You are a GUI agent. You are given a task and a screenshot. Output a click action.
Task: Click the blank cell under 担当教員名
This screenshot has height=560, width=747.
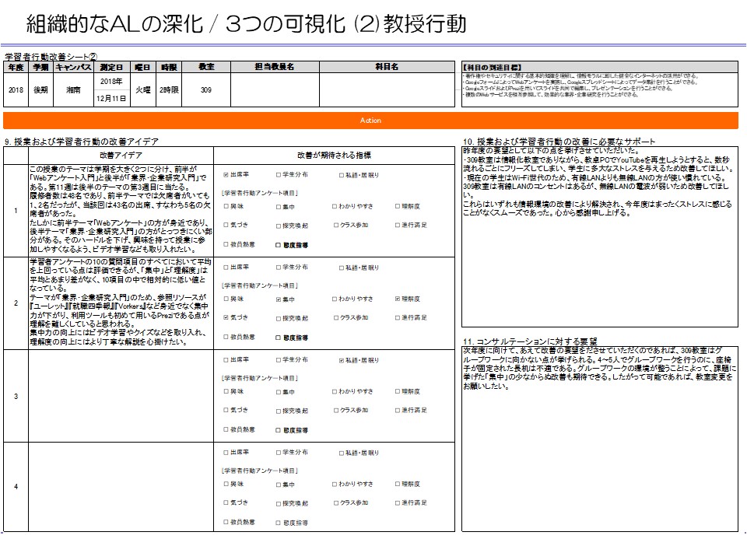(x=275, y=89)
